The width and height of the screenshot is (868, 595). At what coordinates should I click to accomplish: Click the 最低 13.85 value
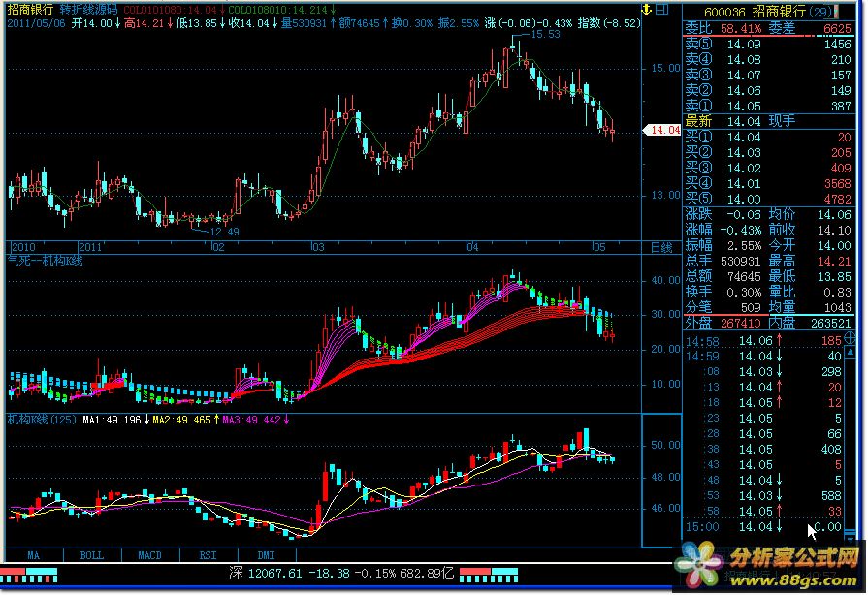click(835, 276)
